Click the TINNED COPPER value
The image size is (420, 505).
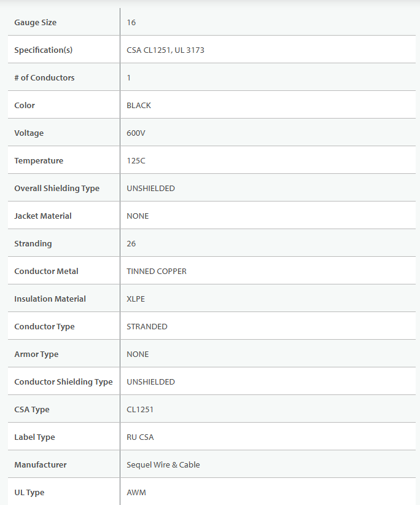point(157,272)
